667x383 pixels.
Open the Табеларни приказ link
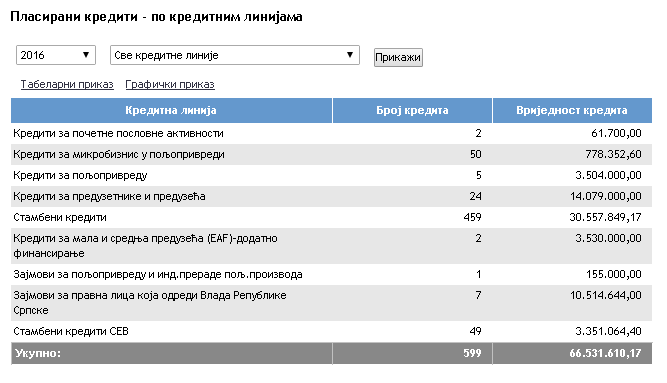67,84
